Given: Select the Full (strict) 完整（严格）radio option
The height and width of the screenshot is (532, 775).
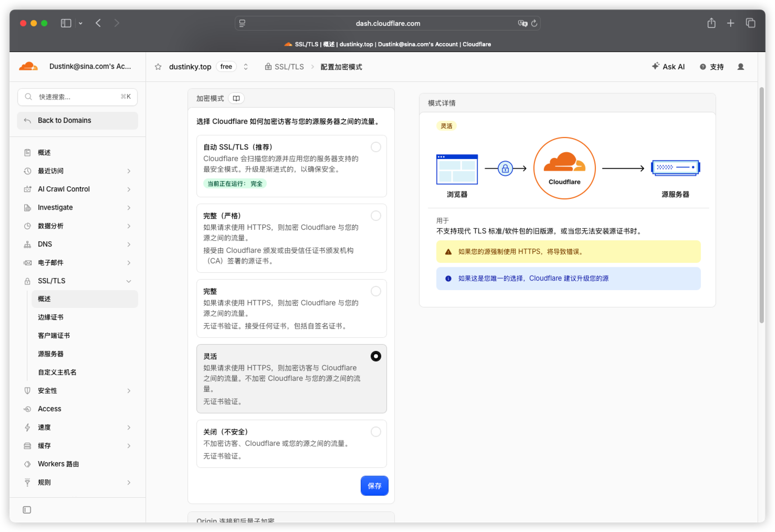Looking at the screenshot, I should (x=376, y=216).
